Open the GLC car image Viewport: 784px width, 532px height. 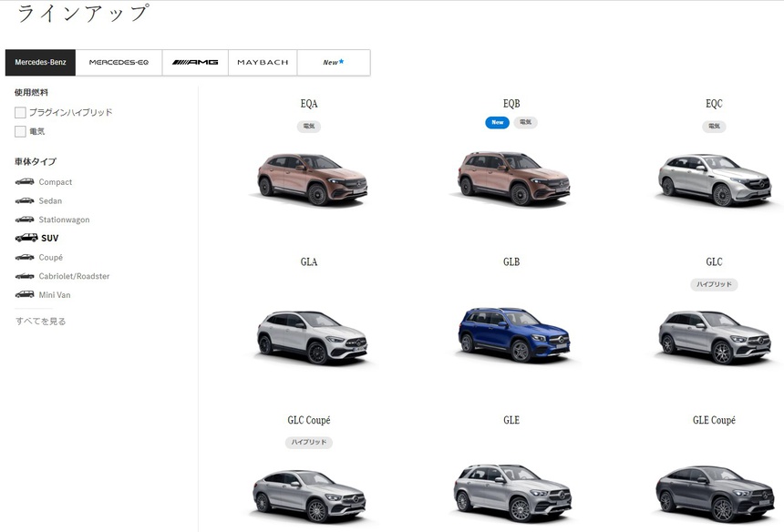click(715, 337)
